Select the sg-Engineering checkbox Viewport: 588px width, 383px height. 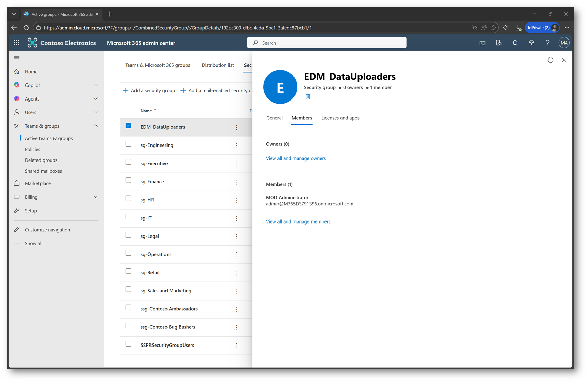tap(128, 144)
